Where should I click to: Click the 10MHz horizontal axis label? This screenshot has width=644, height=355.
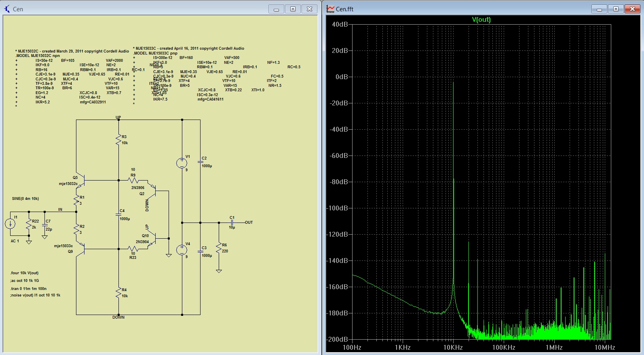pyautogui.click(x=605, y=347)
